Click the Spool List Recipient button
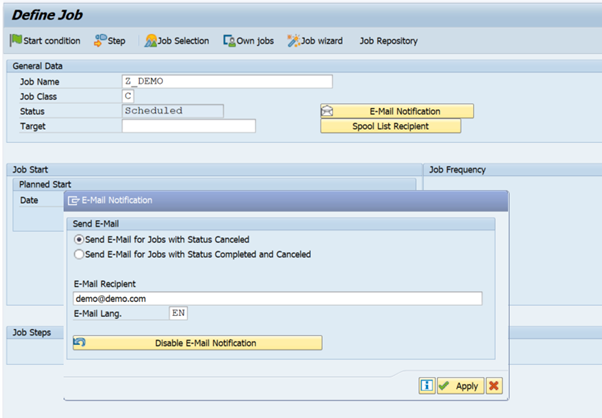 click(x=390, y=126)
